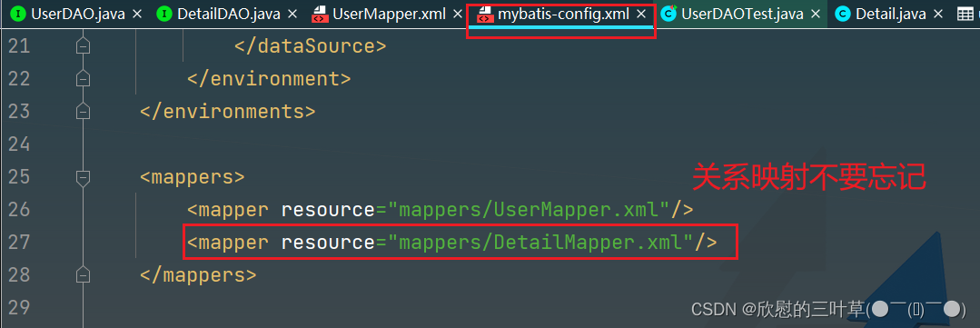Click the resource attribute on line 27
Image resolution: width=980 pixels, height=328 pixels.
pos(328,242)
